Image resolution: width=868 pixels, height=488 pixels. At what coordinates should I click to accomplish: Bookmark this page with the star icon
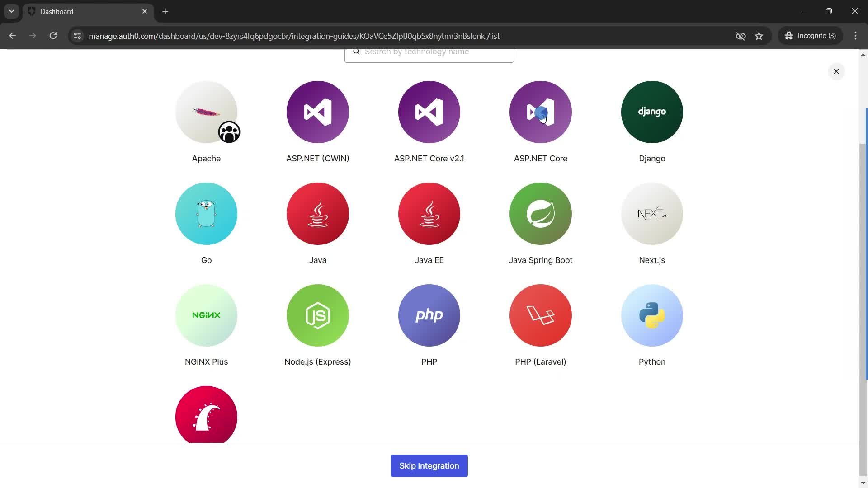tap(759, 36)
